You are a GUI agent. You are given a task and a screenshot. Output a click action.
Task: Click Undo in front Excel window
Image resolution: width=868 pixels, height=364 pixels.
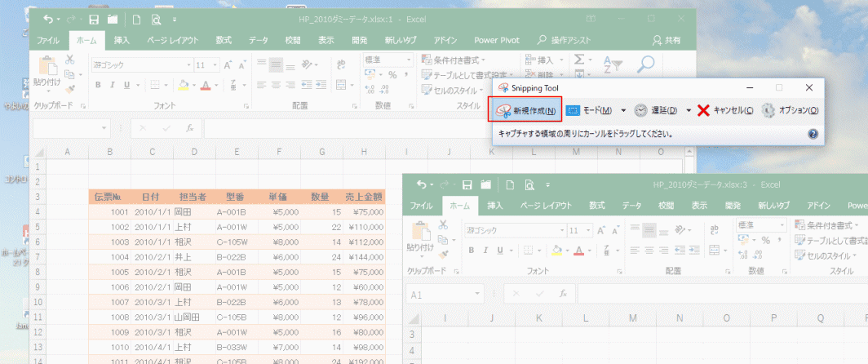(422, 184)
